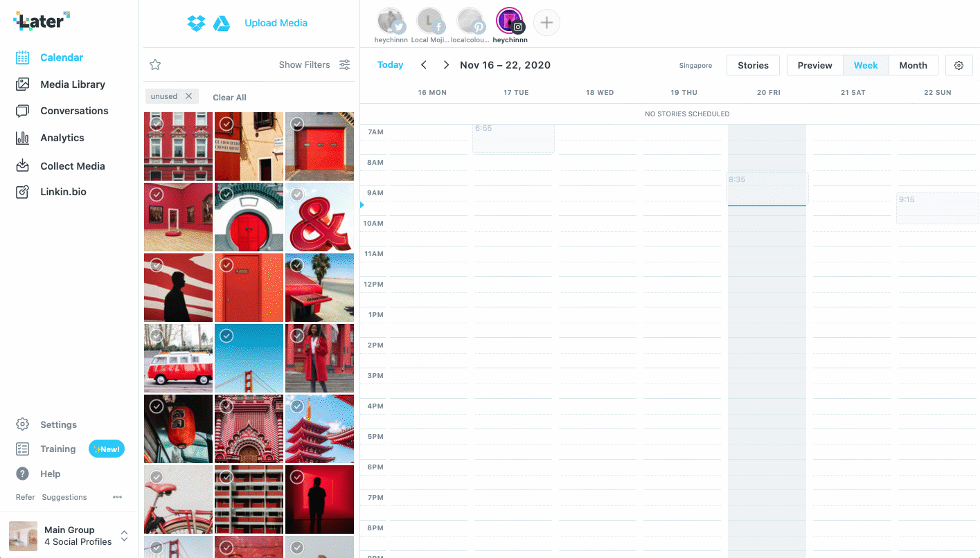
Task: Click the Later logo
Action: (42, 21)
